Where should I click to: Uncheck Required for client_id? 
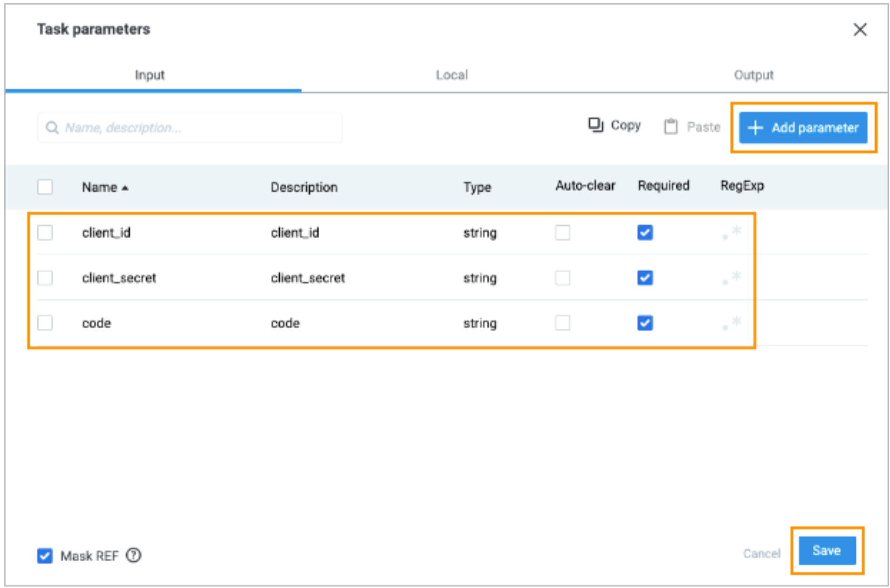[x=645, y=233]
